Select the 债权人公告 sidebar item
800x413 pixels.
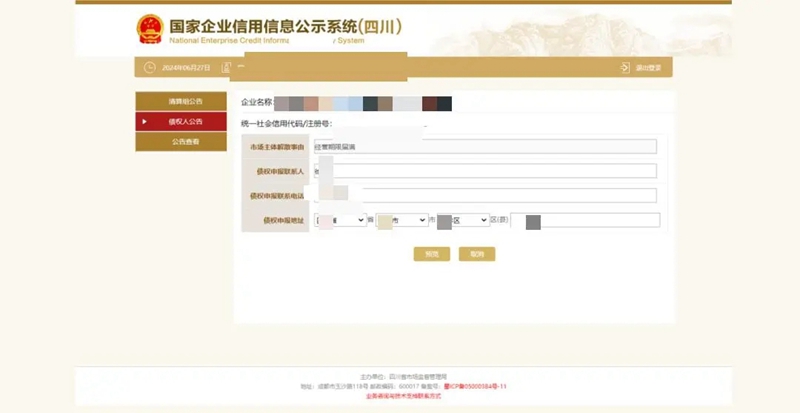point(181,122)
